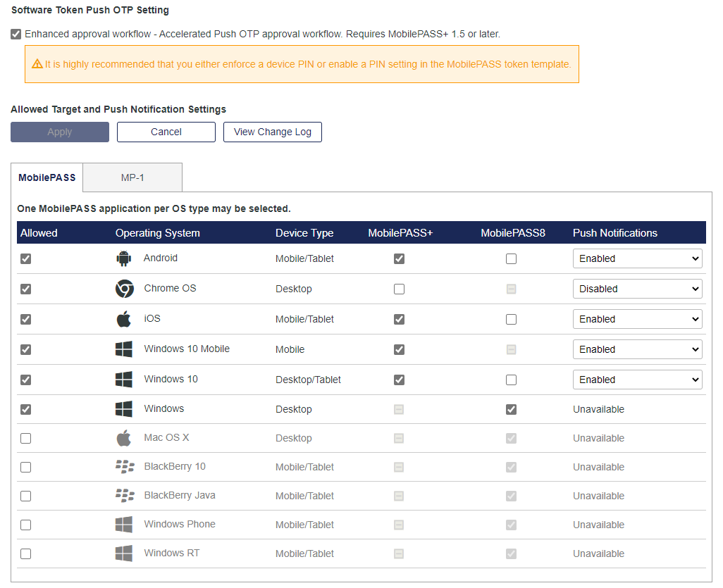Toggle the Enhanced approval workflow checkbox
The image size is (723, 588).
point(16,34)
